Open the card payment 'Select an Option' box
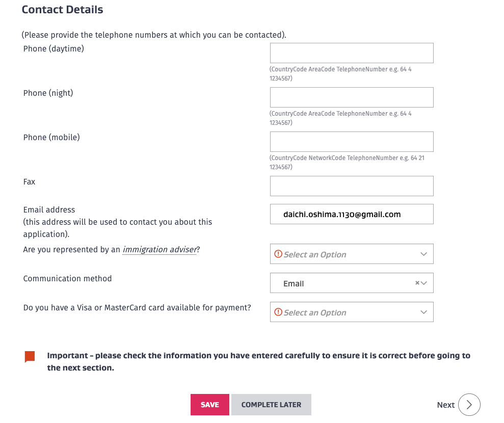 pyautogui.click(x=347, y=312)
